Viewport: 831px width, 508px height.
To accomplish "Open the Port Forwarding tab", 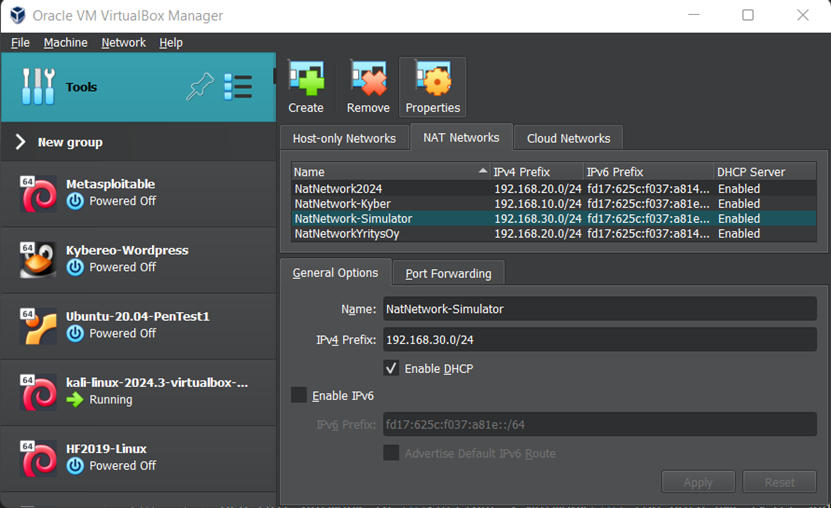I will (x=448, y=273).
